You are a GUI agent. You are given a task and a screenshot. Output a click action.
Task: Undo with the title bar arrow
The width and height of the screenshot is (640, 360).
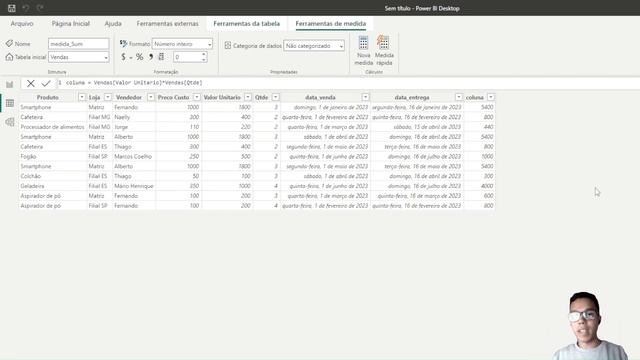tap(26, 8)
